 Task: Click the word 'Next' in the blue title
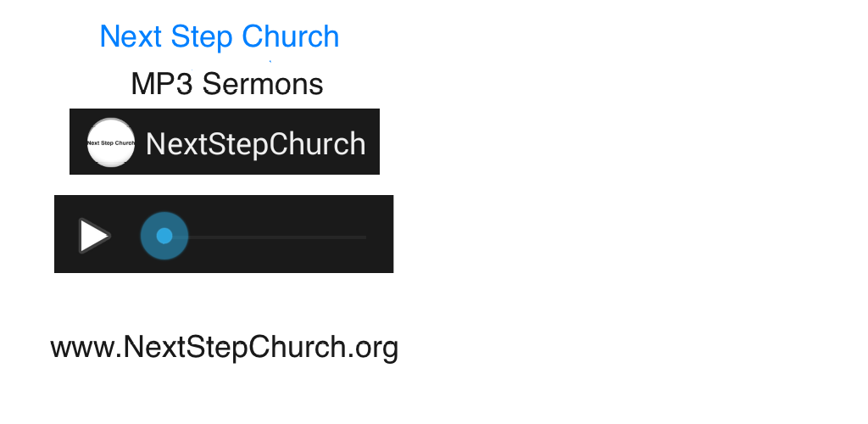pos(131,37)
